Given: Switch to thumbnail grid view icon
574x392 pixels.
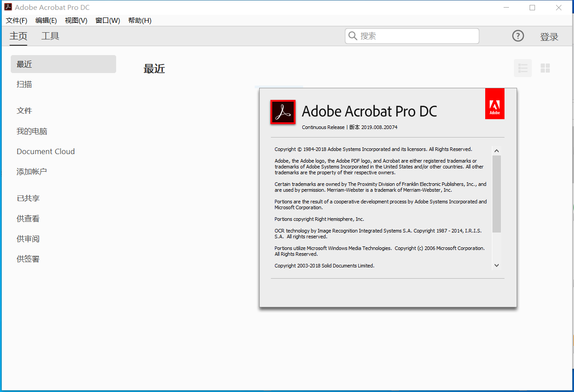Looking at the screenshot, I should point(545,68).
